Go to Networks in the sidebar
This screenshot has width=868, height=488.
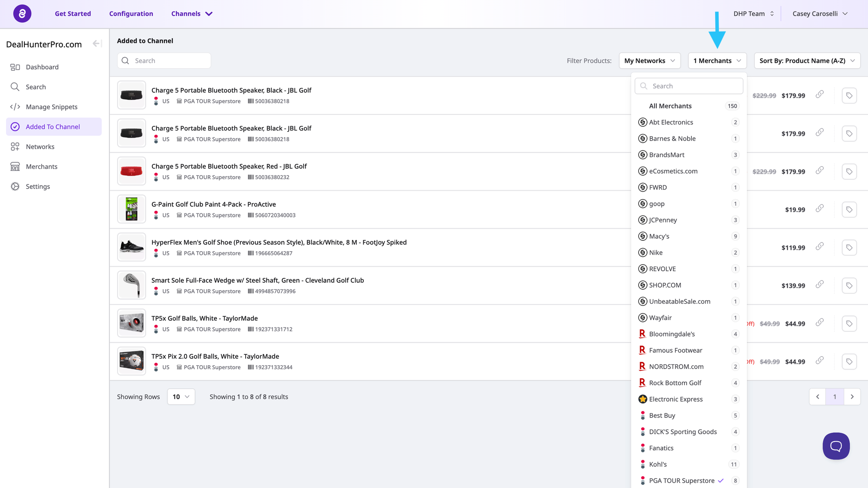click(x=40, y=147)
